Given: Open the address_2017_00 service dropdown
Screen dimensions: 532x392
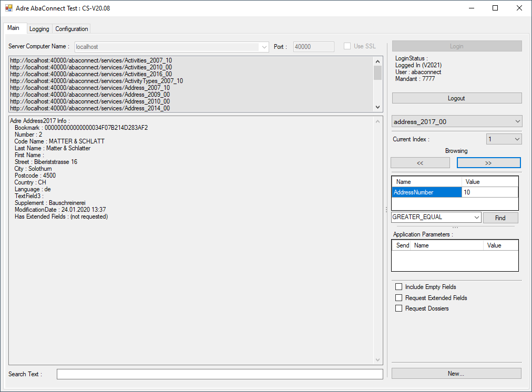Looking at the screenshot, I should 517,121.
